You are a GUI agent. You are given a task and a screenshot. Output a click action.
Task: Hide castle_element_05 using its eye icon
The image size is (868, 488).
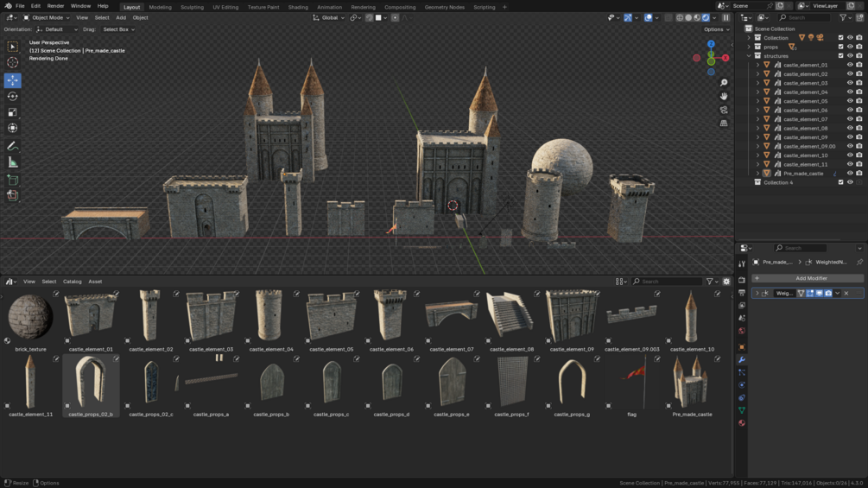point(850,101)
